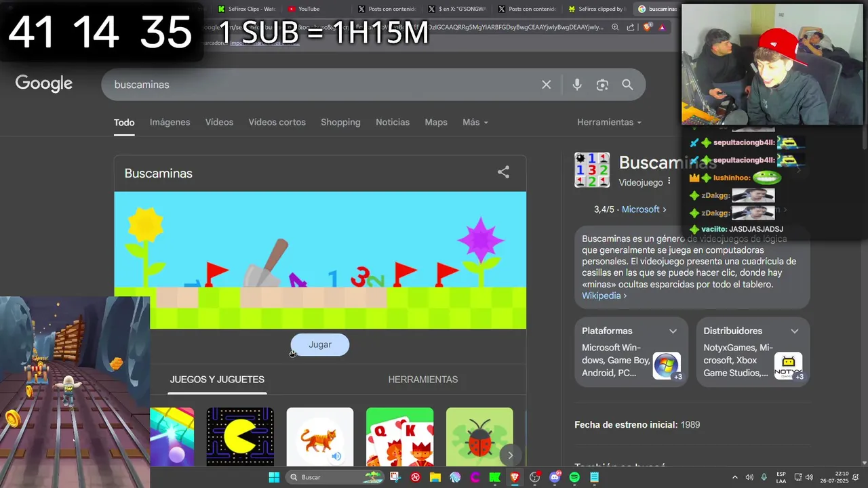Switch to the Imágenes results tab
The height and width of the screenshot is (488, 868).
170,122
